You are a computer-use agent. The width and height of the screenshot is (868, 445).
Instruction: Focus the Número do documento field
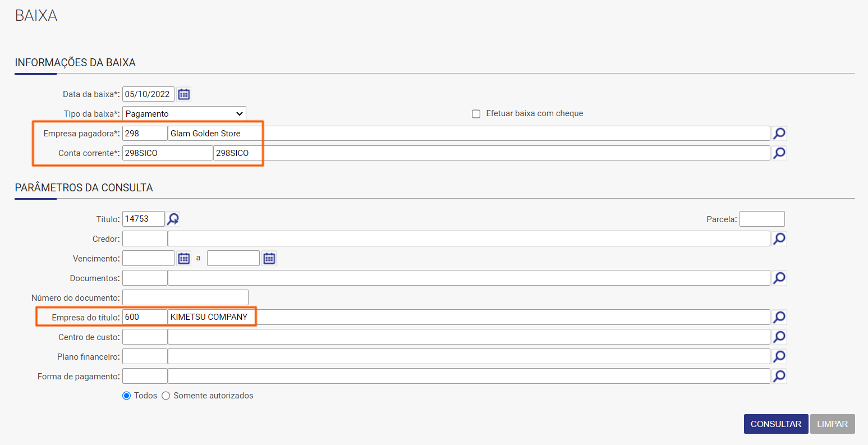185,297
